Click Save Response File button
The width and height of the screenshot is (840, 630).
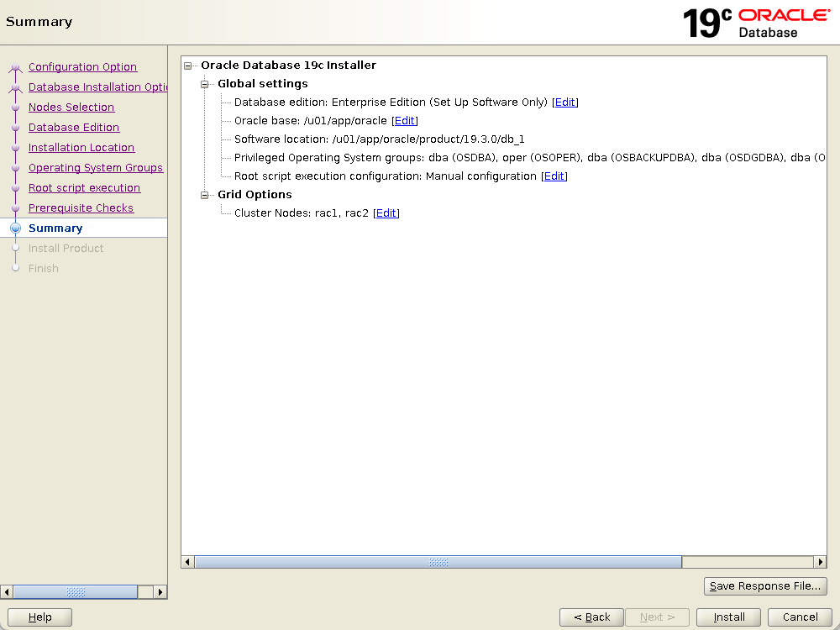point(765,586)
